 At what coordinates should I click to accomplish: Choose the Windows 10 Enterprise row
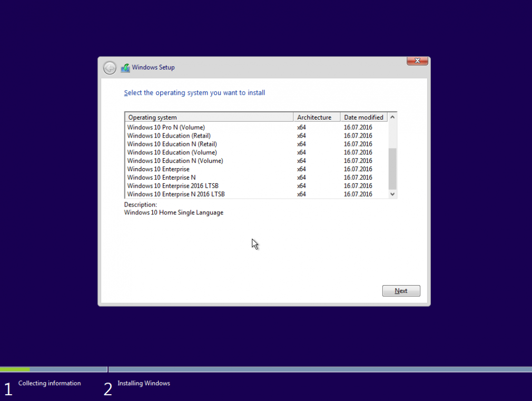[257, 169]
